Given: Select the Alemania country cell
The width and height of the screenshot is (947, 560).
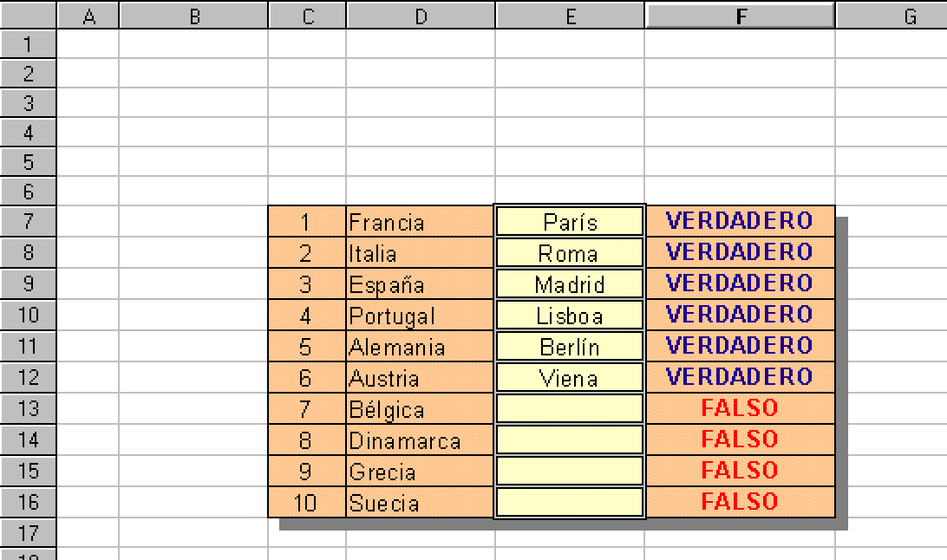Looking at the screenshot, I should point(421,347).
